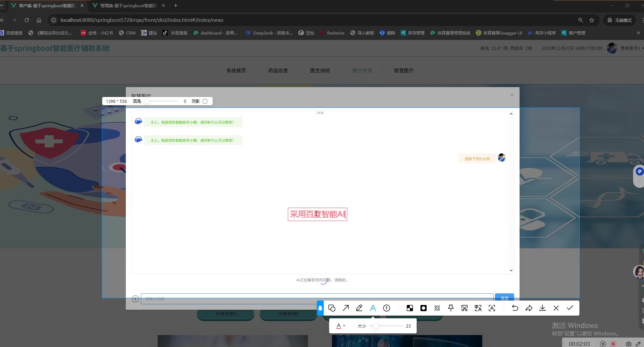Open the 医生排班 menu item
The height and width of the screenshot is (347, 644).
click(320, 71)
